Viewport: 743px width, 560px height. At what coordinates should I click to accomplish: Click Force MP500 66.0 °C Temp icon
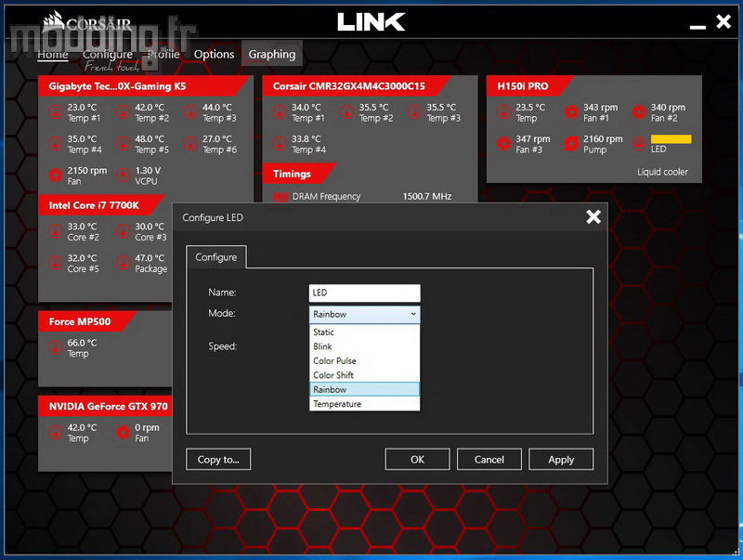click(56, 347)
